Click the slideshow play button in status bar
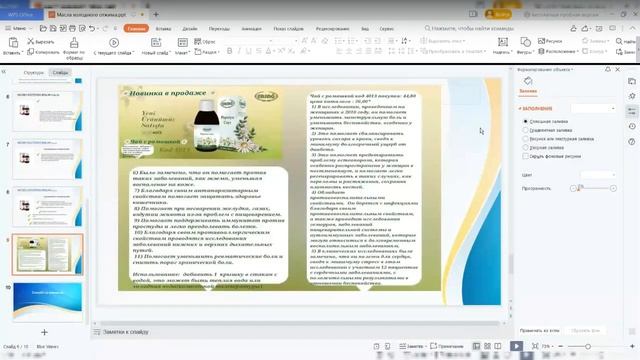640x360 pixels. click(x=516, y=346)
